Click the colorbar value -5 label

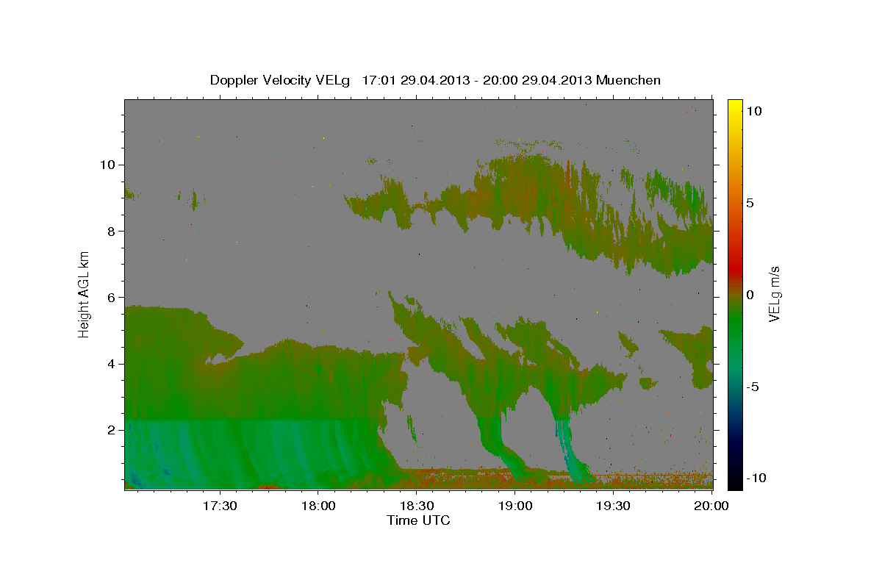[752, 387]
